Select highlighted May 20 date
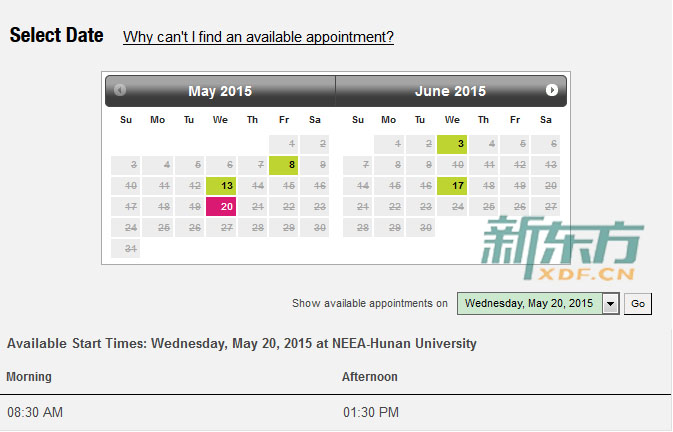The height and width of the screenshot is (432, 673). (221, 207)
